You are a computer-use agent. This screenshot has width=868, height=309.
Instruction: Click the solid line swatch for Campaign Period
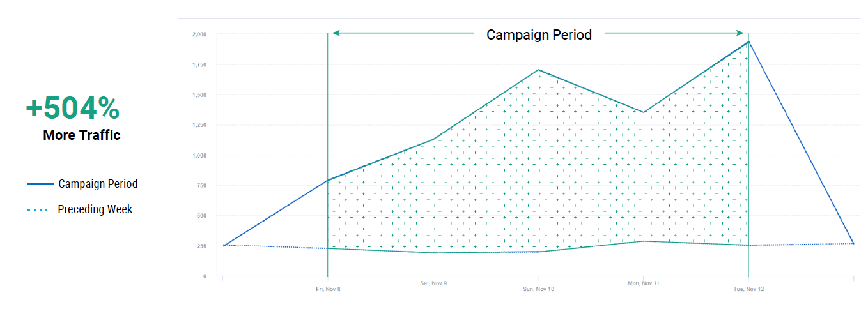40,185
